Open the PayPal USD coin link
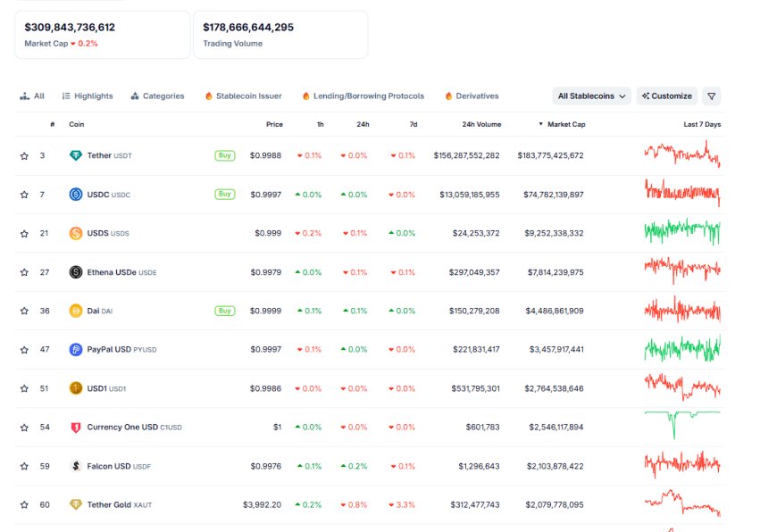 (121, 350)
